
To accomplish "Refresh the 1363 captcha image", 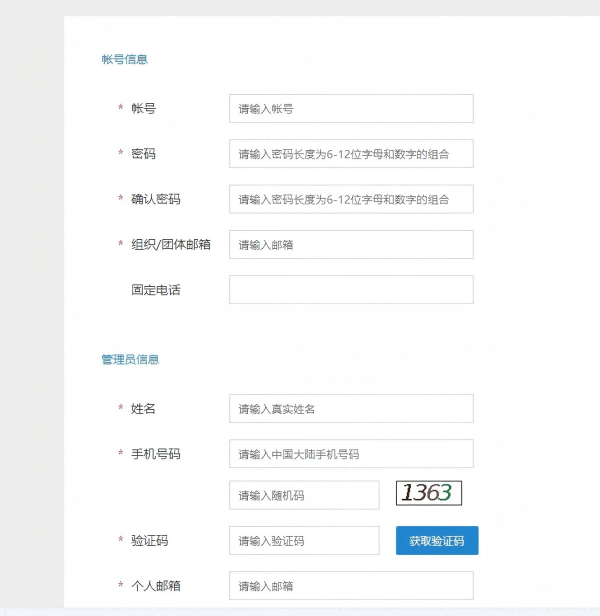I will (429, 493).
